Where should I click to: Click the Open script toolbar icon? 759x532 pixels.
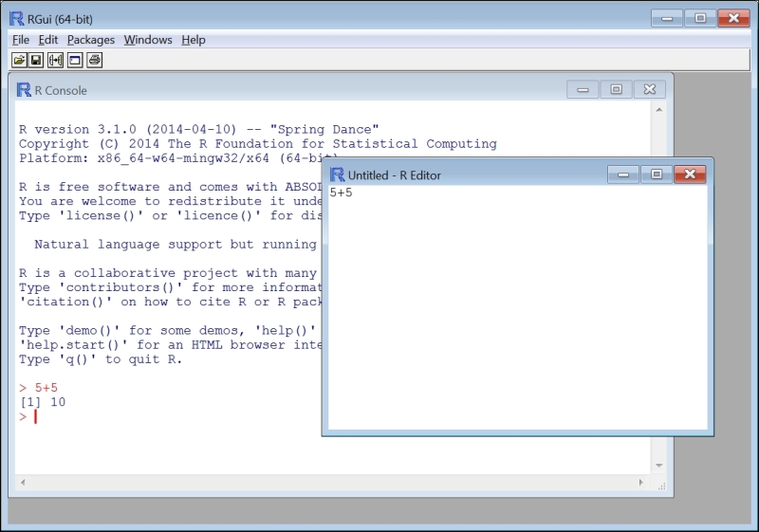[x=19, y=60]
